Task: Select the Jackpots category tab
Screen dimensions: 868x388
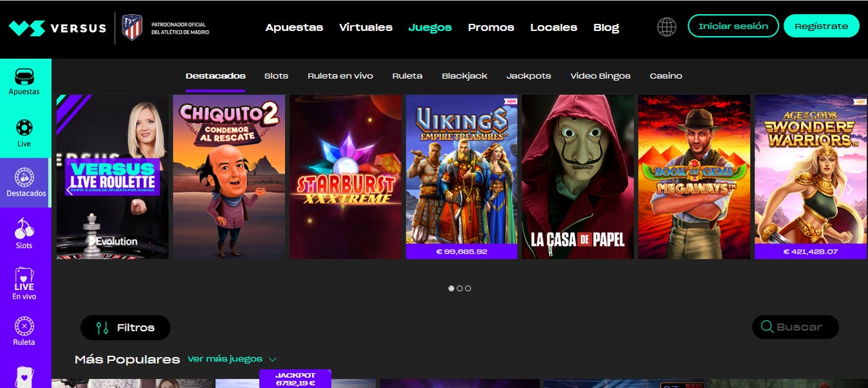Action: coord(529,76)
